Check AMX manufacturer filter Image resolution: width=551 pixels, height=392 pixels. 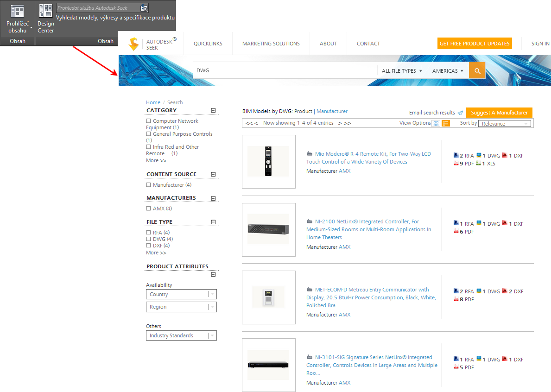[x=148, y=209]
